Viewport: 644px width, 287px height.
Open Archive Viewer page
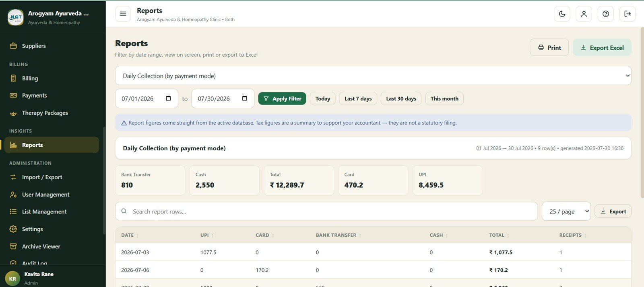(x=52, y=246)
